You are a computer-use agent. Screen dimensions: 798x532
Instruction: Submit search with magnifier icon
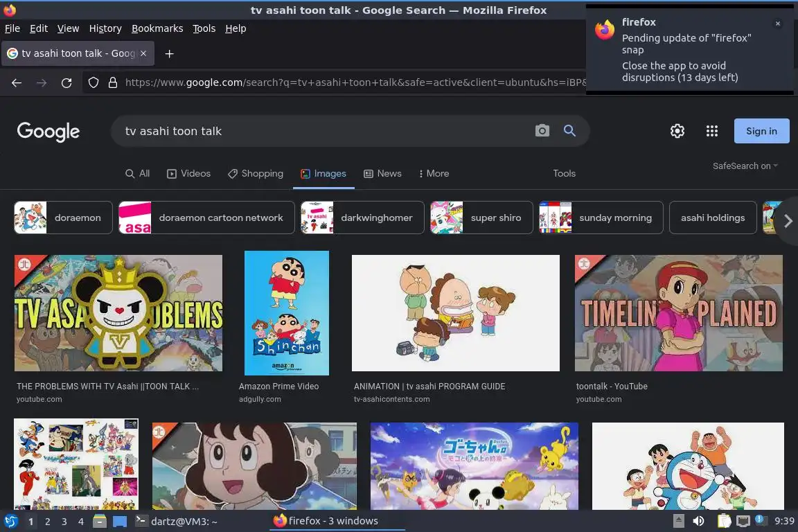point(569,131)
